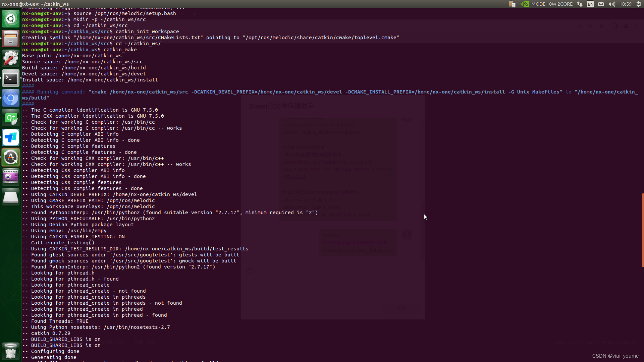
Task: Open the Trash from the dock
Action: pyautogui.click(x=11, y=351)
